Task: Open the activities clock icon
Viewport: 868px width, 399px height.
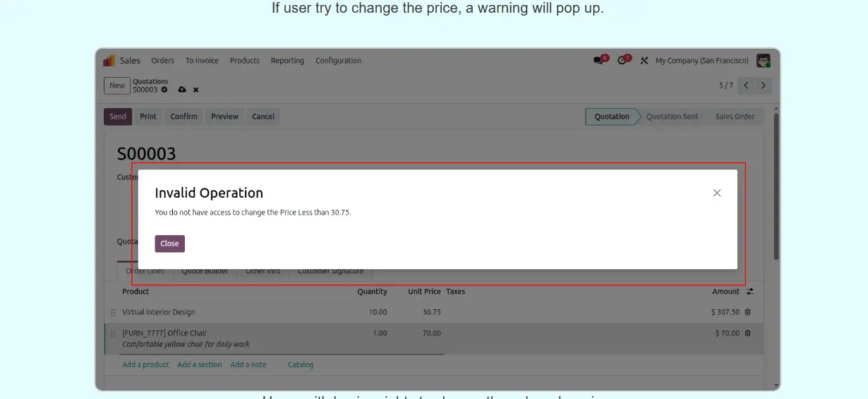Action: [622, 61]
